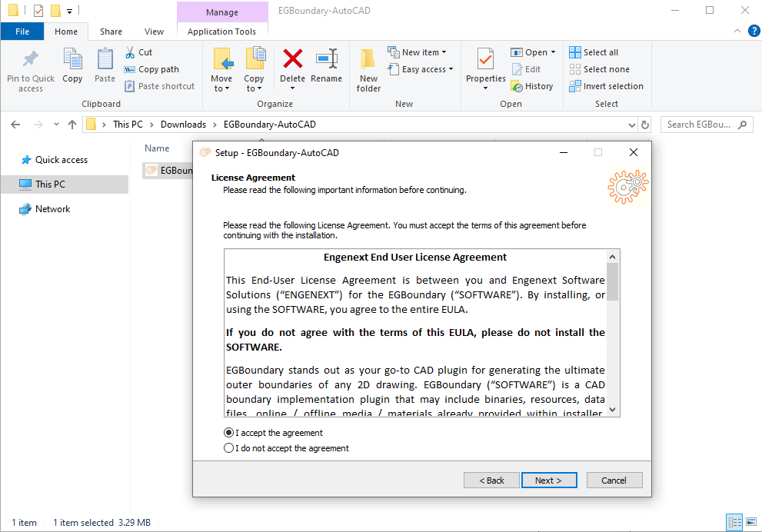This screenshot has height=532, width=762.
Task: Open the Application Tools tab
Action: [x=221, y=32]
